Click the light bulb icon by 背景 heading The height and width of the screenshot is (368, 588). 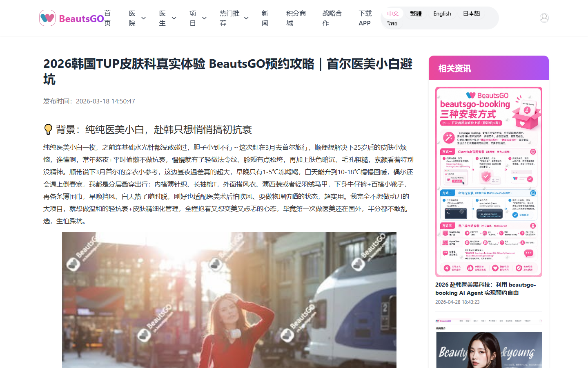click(x=48, y=130)
